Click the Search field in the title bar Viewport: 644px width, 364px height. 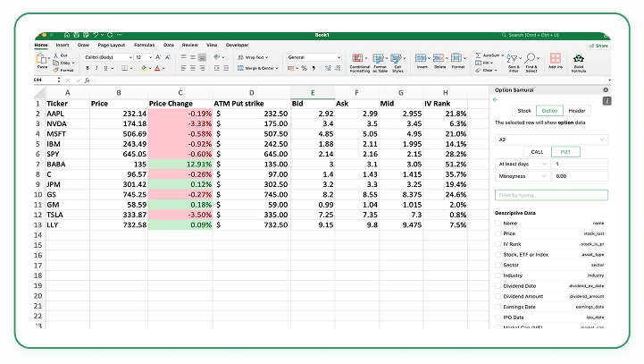coord(550,36)
